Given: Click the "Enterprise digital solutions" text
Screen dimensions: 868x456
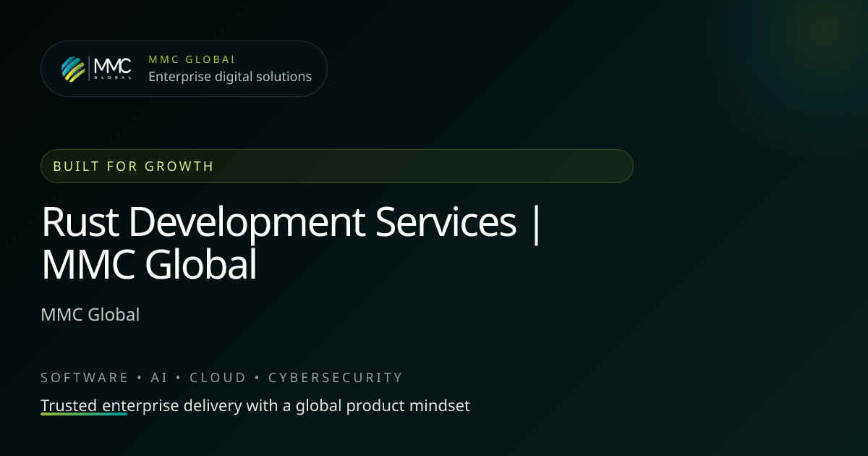Looking at the screenshot, I should click(230, 77).
